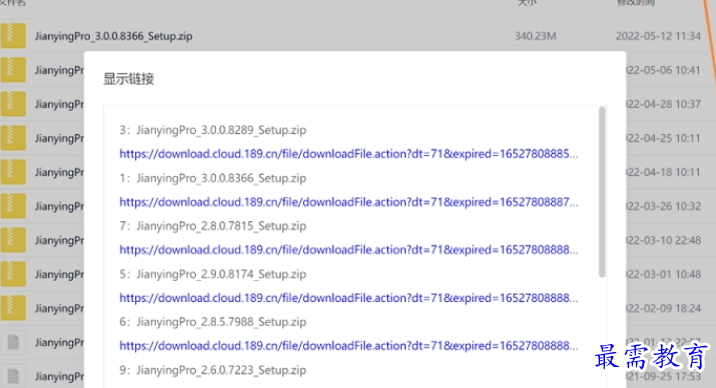Click zip icon in row dated 03-10 22:48
The image size is (716, 388).
click(13, 240)
